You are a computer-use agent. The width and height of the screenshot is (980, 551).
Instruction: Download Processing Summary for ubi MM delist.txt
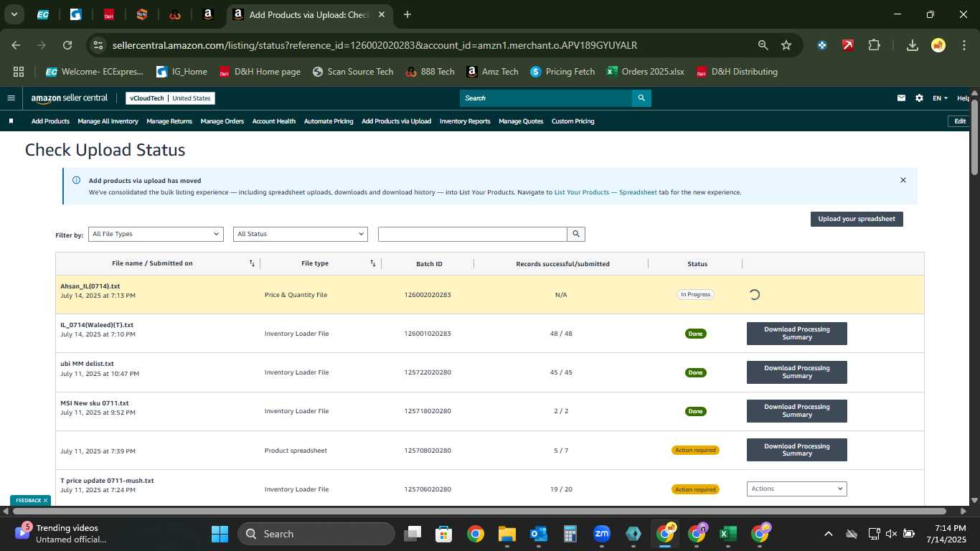tap(797, 372)
